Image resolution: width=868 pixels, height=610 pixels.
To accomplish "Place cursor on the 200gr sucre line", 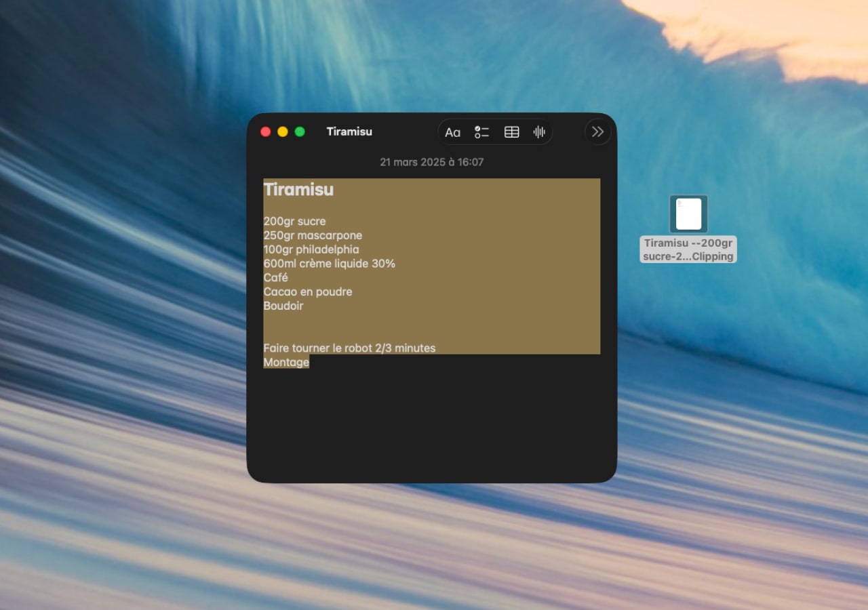I will [294, 221].
